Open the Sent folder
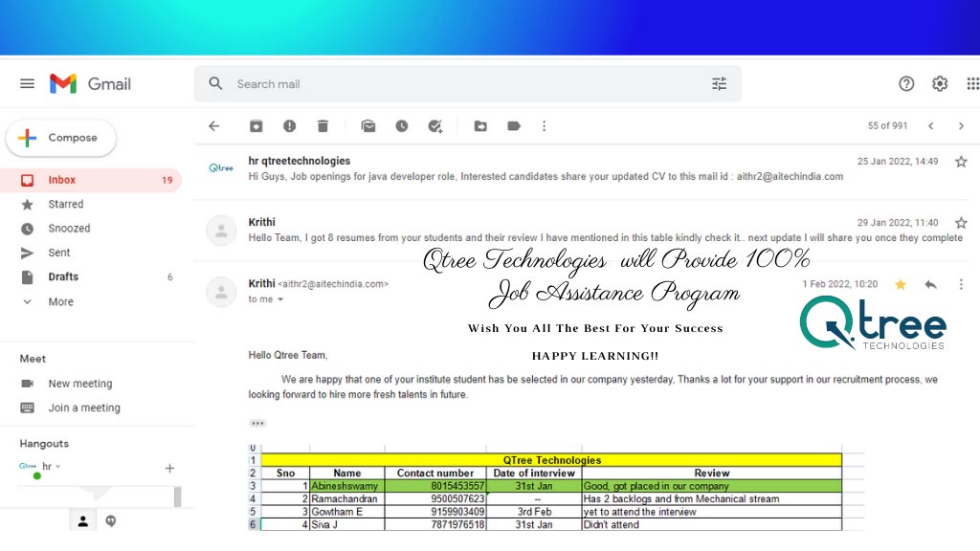 (x=91, y=253)
